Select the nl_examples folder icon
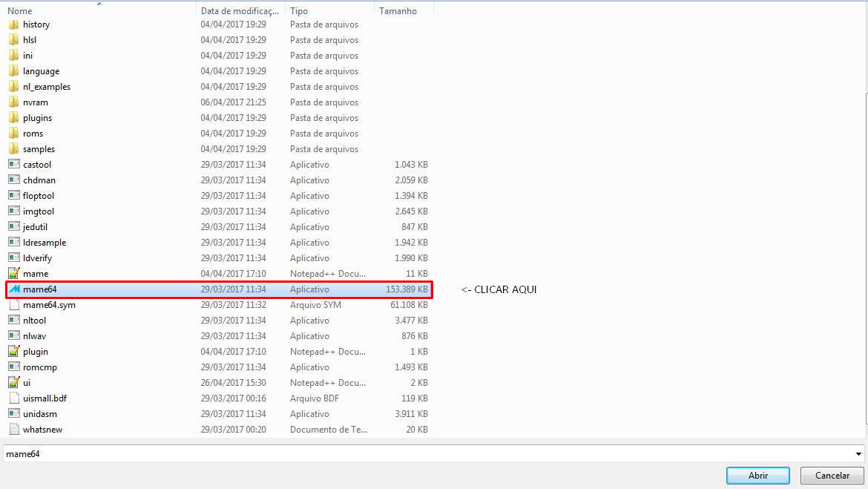The width and height of the screenshot is (868, 489). [14, 86]
